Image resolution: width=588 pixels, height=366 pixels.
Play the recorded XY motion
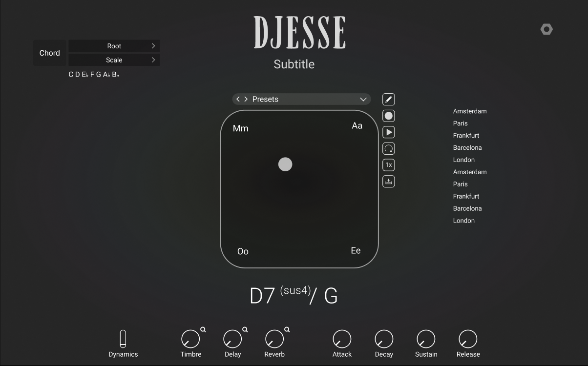point(389,132)
